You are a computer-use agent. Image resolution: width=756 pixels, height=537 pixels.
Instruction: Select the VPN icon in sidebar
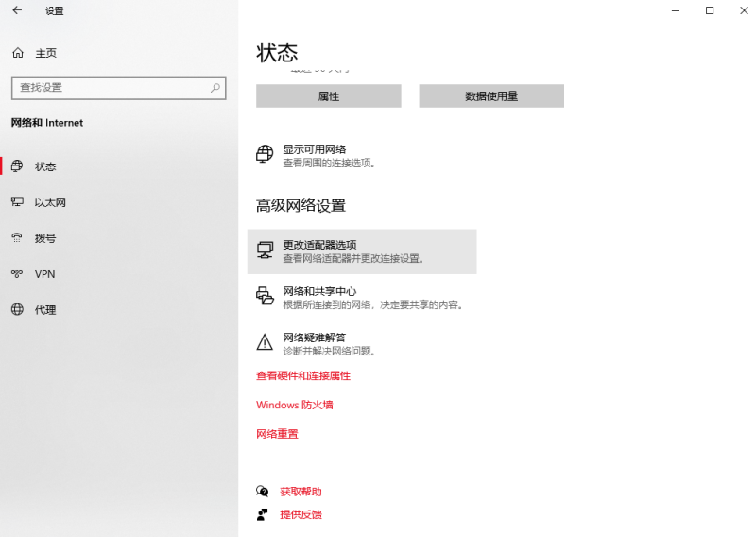tap(17, 274)
